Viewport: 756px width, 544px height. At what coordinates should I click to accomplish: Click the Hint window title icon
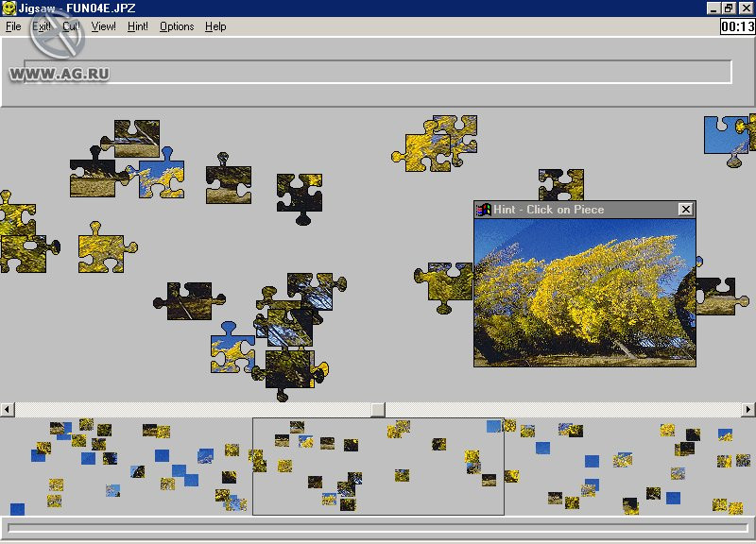483,210
